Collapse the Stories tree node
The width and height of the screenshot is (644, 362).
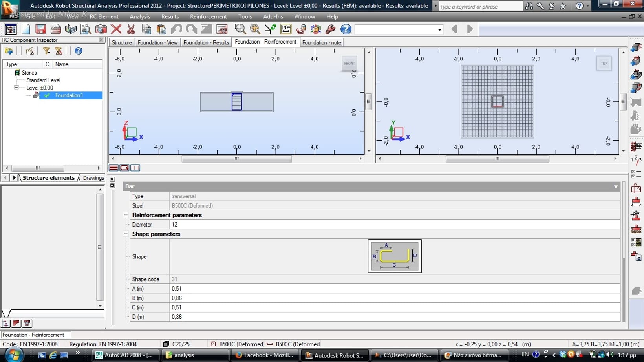7,73
